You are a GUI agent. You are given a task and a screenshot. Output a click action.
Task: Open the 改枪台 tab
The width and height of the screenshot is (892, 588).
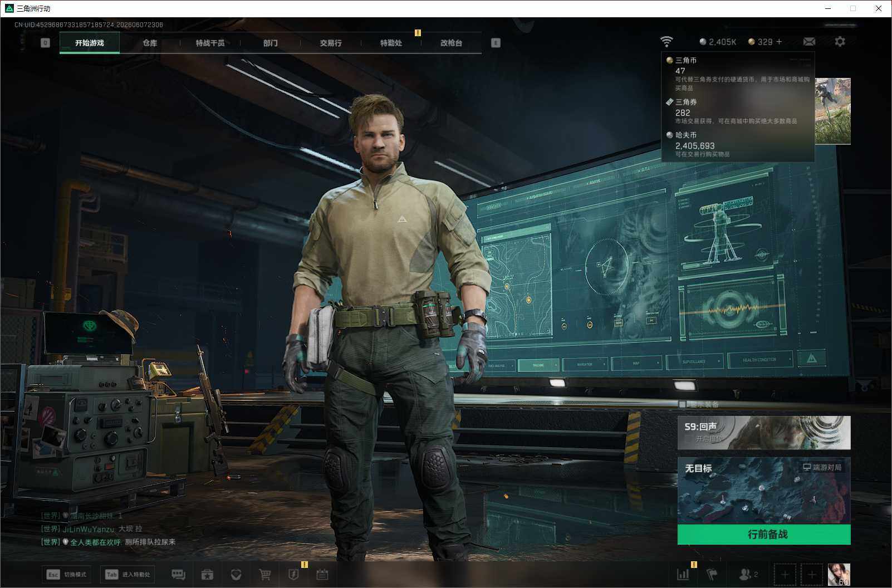451,43
